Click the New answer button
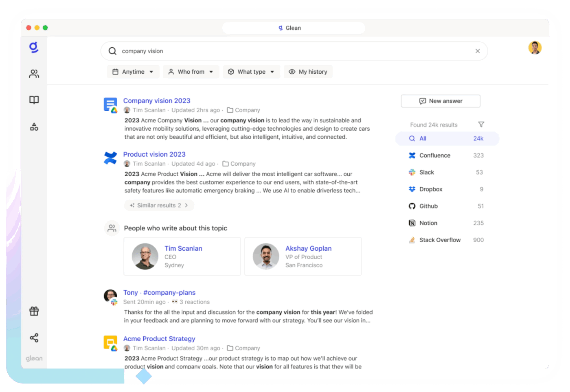 (x=441, y=101)
